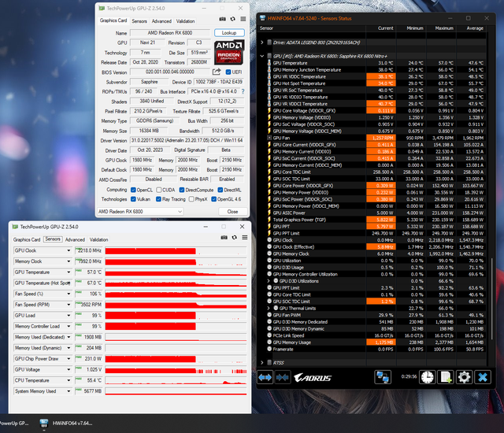Image resolution: width=504 pixels, height=433 pixels.
Task: Toggle the UEFI checkbox
Action: (228, 72)
